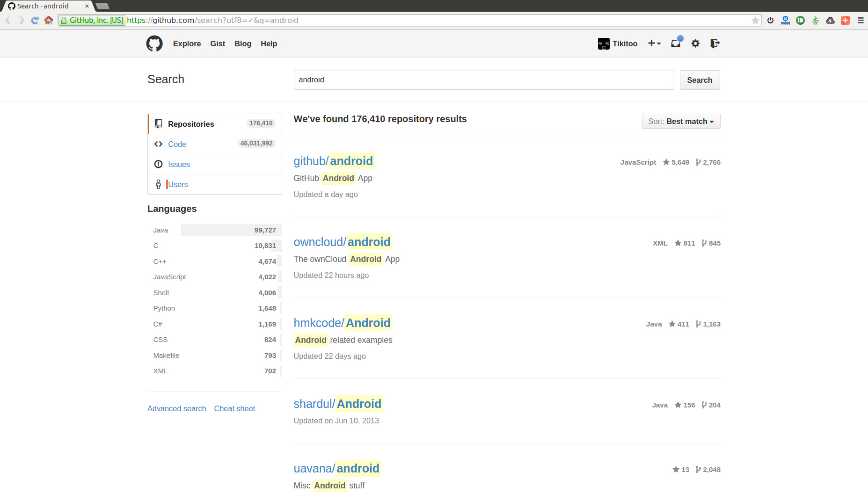This screenshot has height=494, width=868.
Task: Open the Explore menu item
Action: pos(187,44)
